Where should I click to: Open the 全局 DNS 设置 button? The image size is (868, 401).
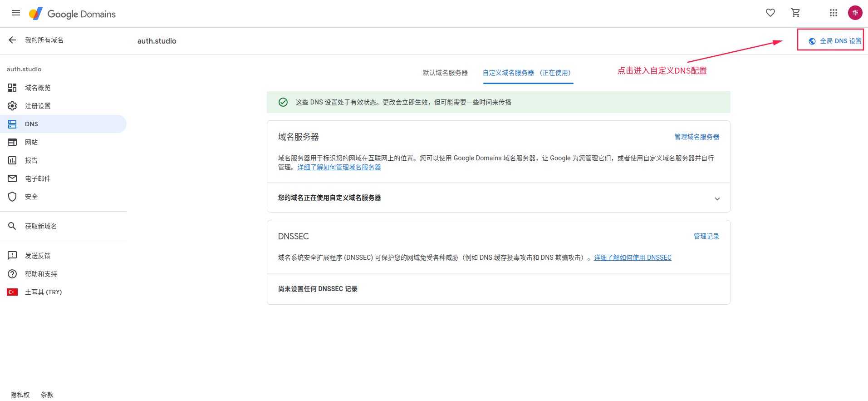pyautogui.click(x=835, y=41)
